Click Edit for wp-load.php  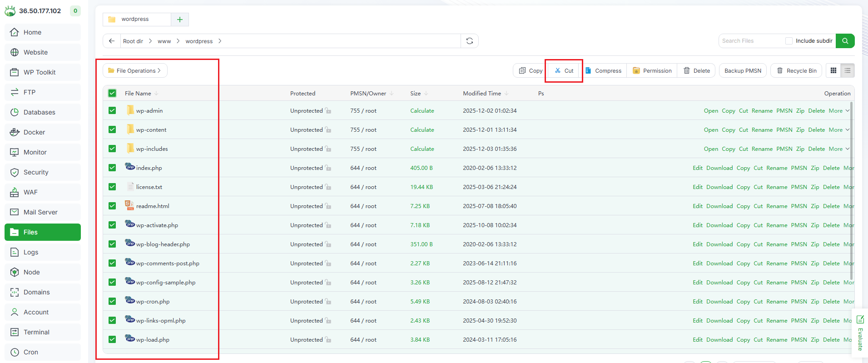tap(698, 339)
